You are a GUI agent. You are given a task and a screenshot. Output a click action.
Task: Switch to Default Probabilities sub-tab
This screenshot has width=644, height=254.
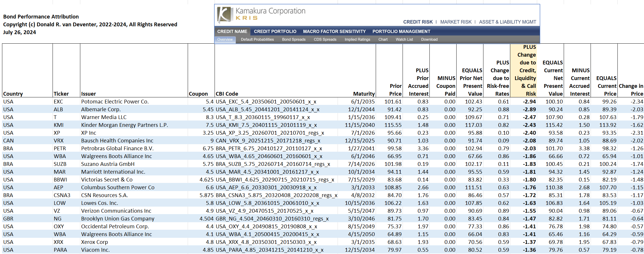pyautogui.click(x=257, y=40)
